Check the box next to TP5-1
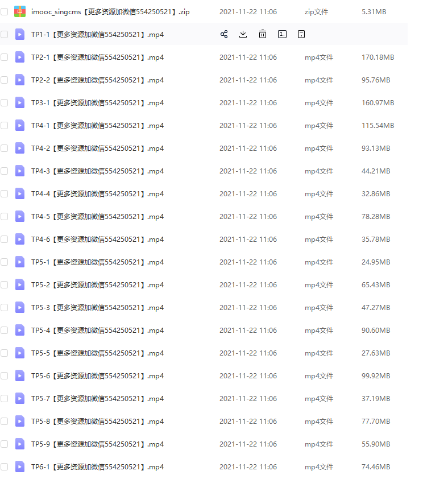The image size is (448, 479). click(x=5, y=262)
